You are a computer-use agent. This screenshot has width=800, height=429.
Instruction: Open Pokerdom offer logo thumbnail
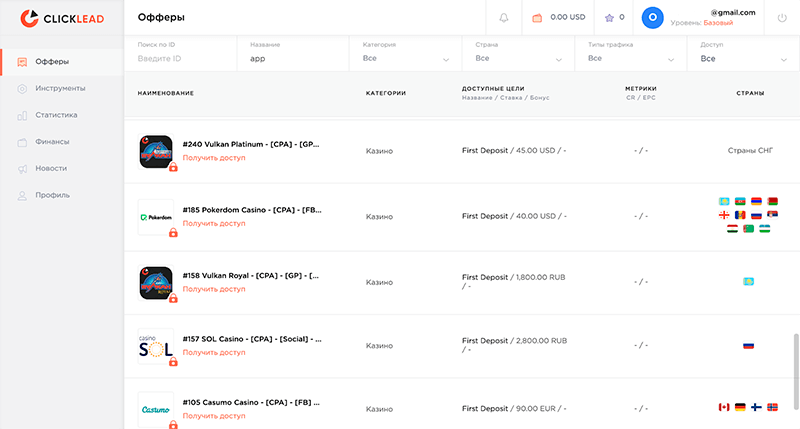(156, 217)
